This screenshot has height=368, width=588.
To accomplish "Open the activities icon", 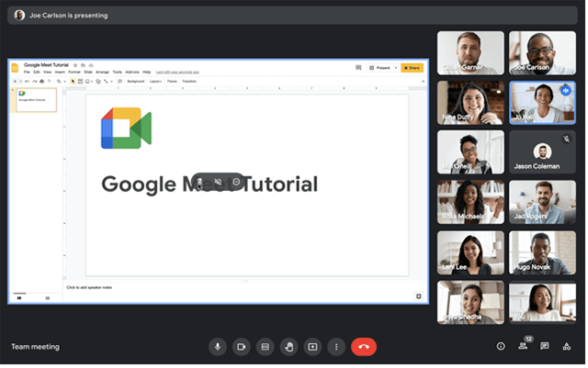I will 567,346.
